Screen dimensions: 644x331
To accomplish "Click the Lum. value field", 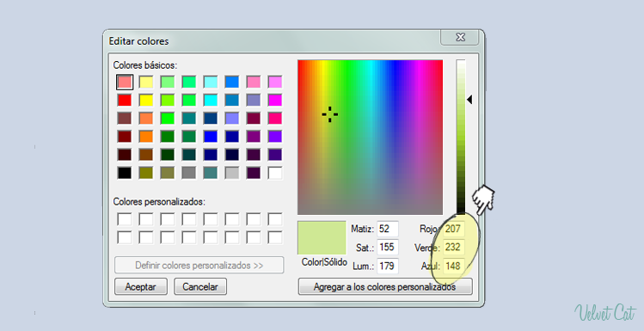I will coord(388,266).
